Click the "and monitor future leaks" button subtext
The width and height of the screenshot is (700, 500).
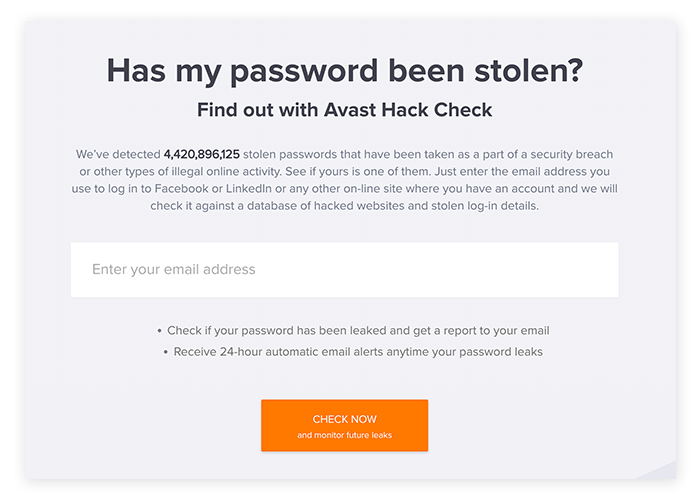point(344,435)
